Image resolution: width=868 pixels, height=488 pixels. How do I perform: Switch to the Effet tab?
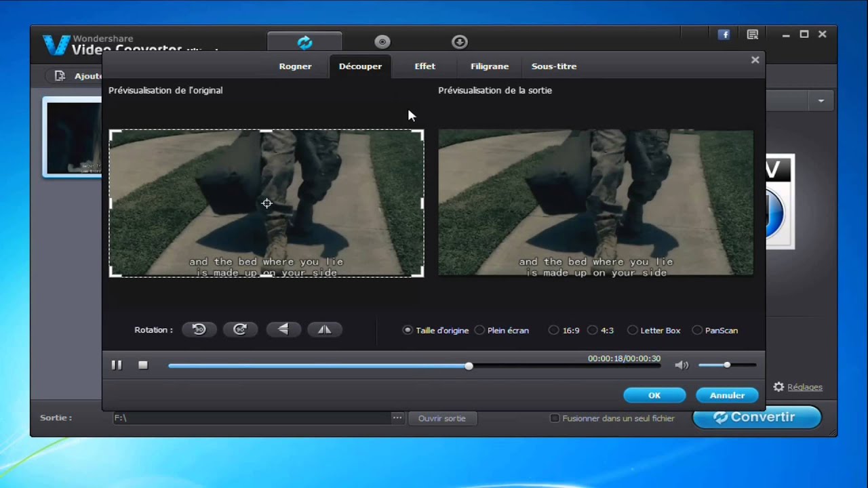tap(425, 66)
